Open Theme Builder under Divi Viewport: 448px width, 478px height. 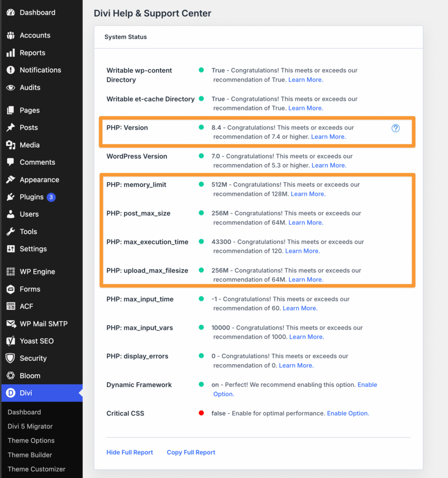[x=29, y=455]
